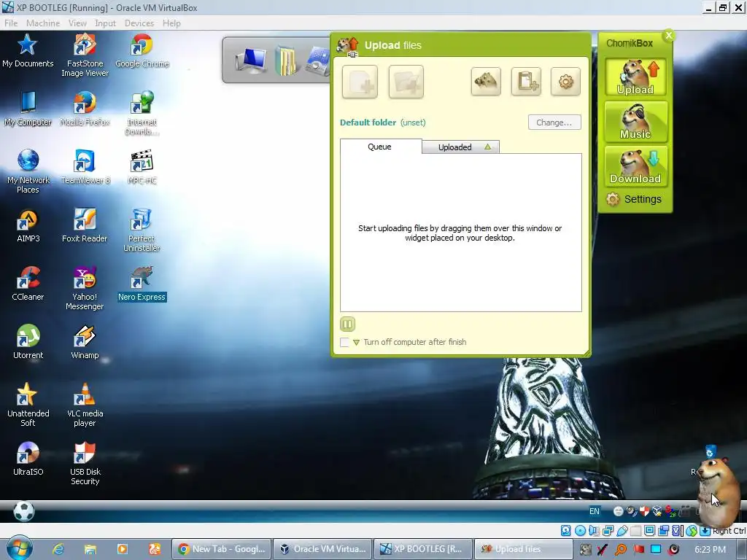Select Foxit Reader shortcut
747x560 pixels.
coord(85,226)
